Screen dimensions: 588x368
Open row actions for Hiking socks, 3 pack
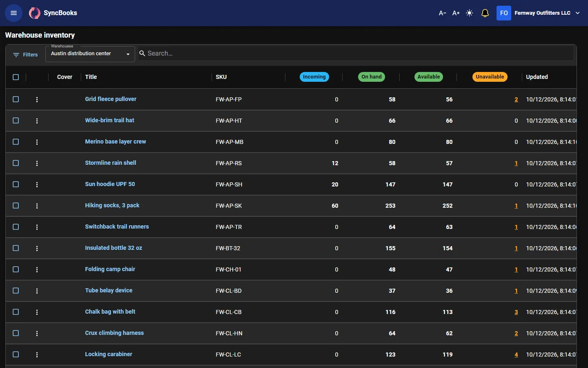[x=37, y=206]
